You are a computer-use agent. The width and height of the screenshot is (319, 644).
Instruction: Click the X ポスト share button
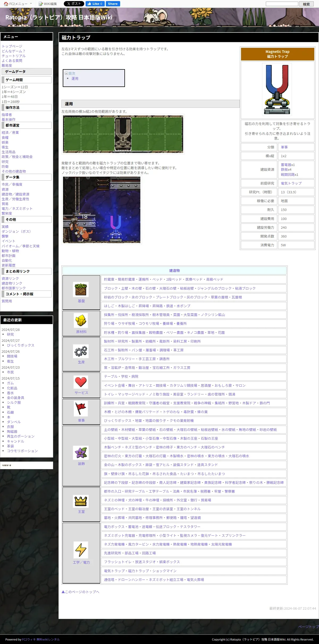pos(74,4)
